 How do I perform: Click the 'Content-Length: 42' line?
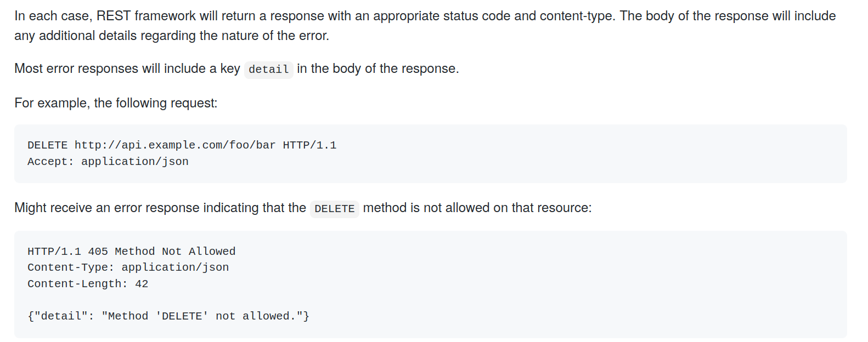pyautogui.click(x=88, y=284)
